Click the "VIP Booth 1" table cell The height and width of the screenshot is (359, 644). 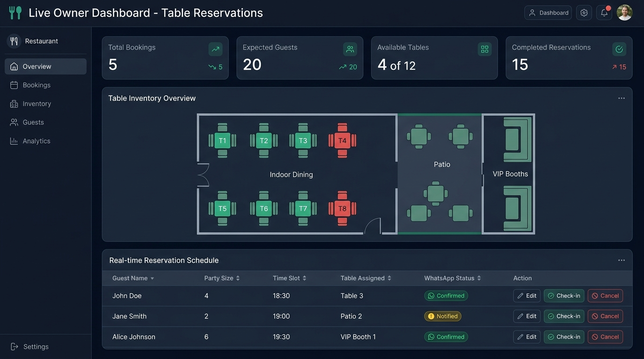pos(358,337)
